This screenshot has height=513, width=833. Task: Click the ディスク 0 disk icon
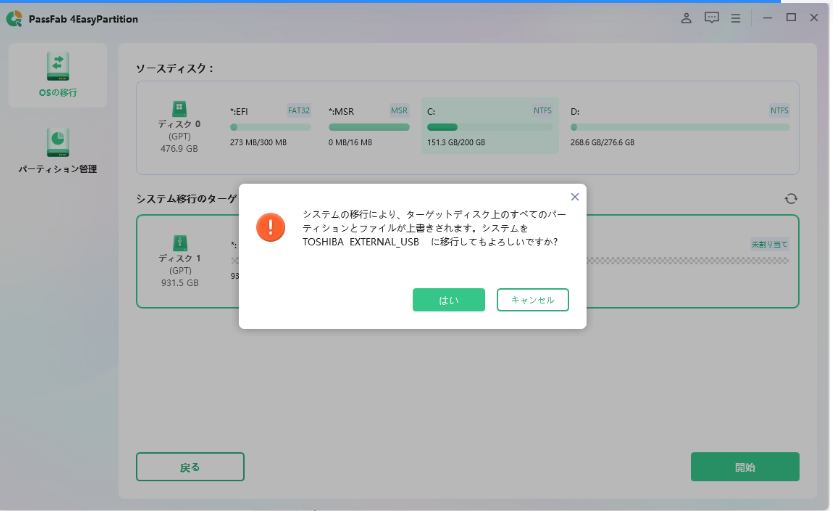click(x=179, y=108)
